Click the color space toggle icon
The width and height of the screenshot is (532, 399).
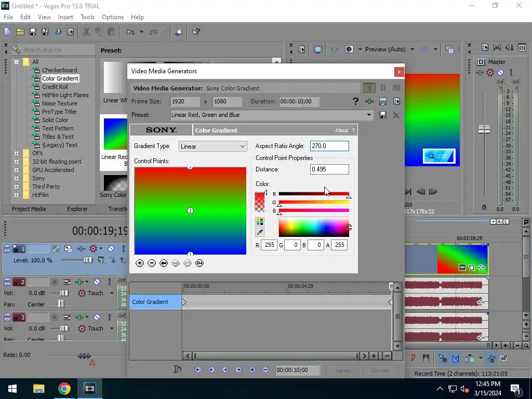pyautogui.click(x=260, y=222)
